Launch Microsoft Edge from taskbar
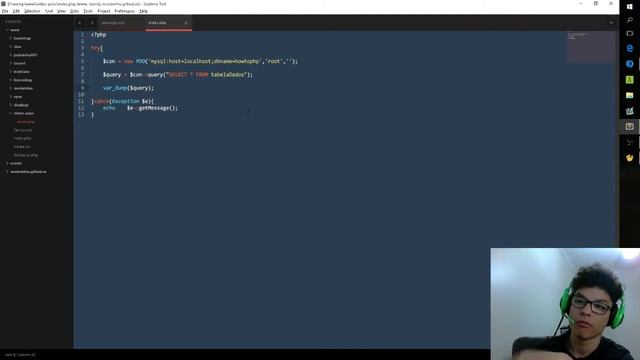This screenshot has width=640, height=360. coord(629,49)
